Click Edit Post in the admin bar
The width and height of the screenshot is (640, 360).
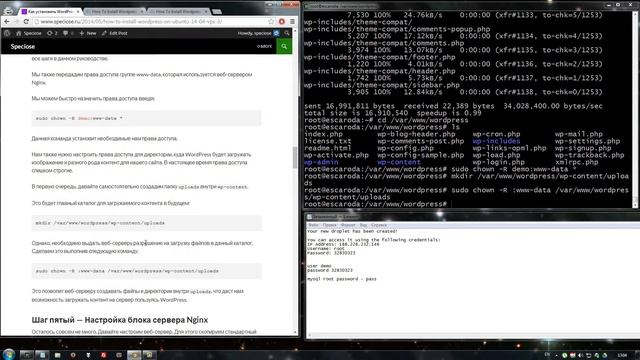pos(115,33)
